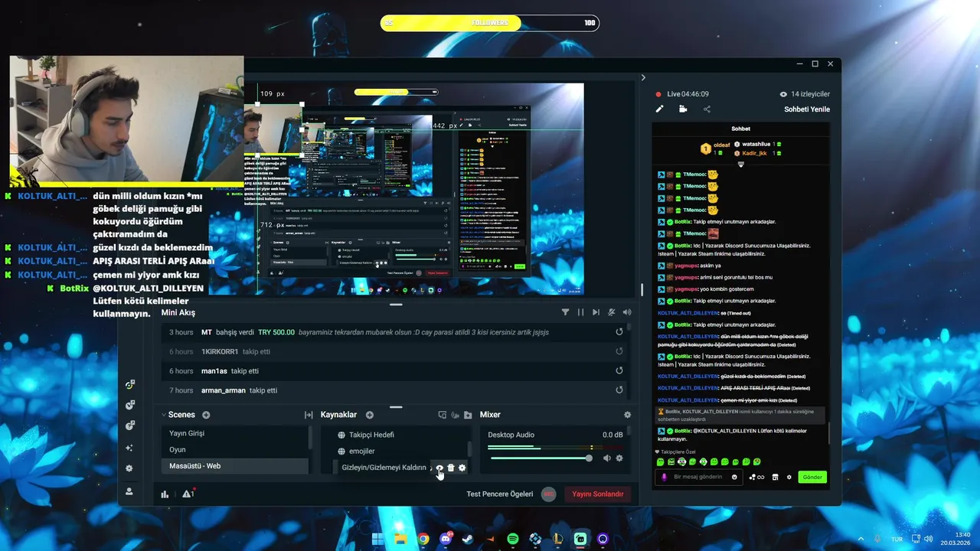Viewport: 980px width, 551px height.
Task: Open the scene transitions icon next to Scenes
Action: click(x=309, y=415)
